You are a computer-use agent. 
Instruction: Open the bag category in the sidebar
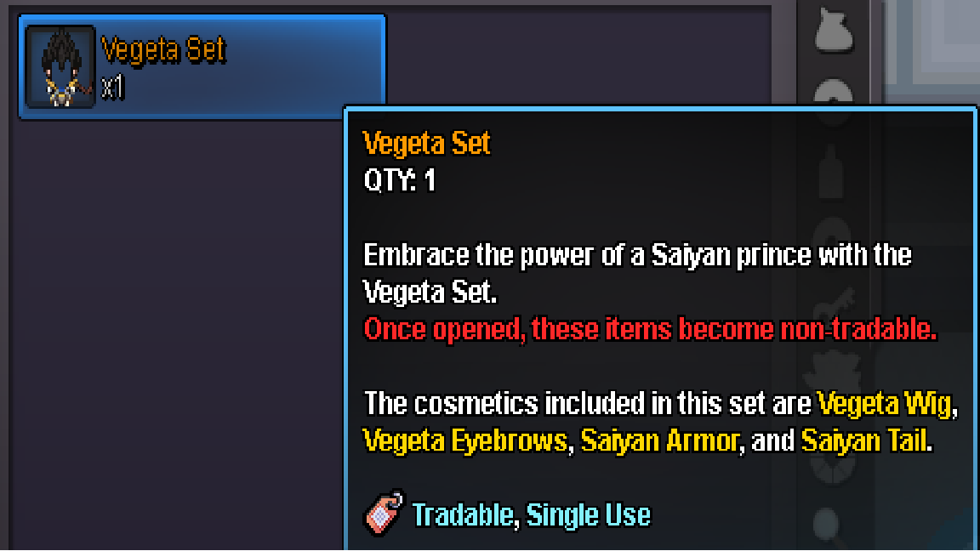coord(834,31)
